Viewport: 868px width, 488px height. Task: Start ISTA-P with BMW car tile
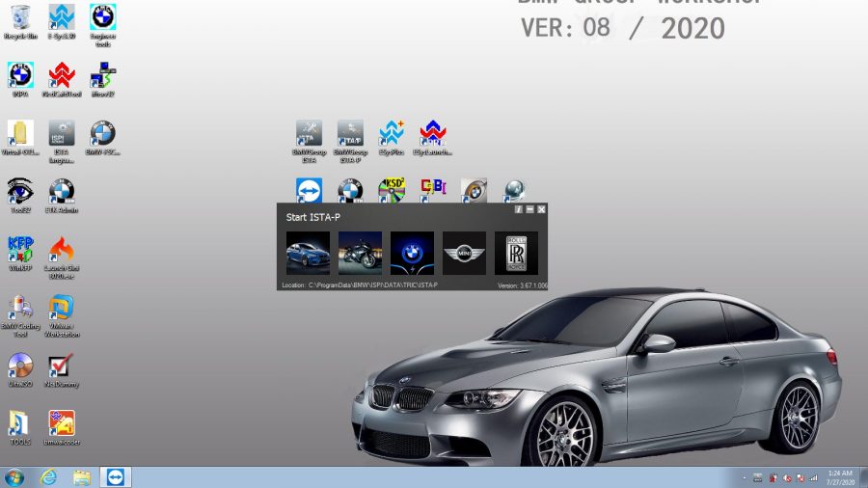pyautogui.click(x=308, y=253)
